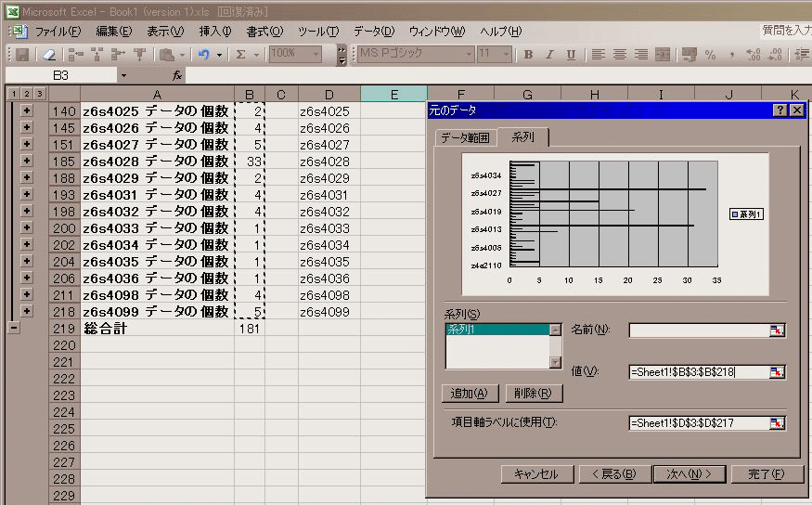Toggle Bold formatting button
The image size is (812, 505).
tap(528, 55)
